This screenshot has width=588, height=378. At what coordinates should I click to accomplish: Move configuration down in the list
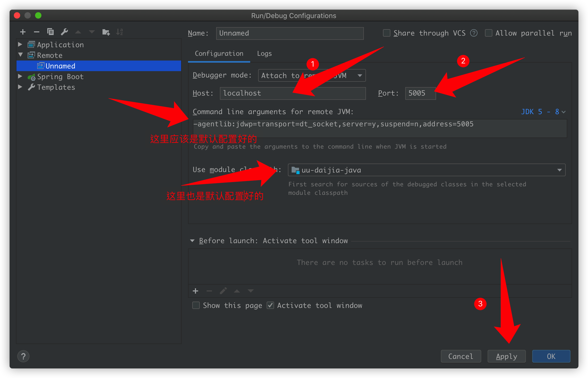[92, 32]
